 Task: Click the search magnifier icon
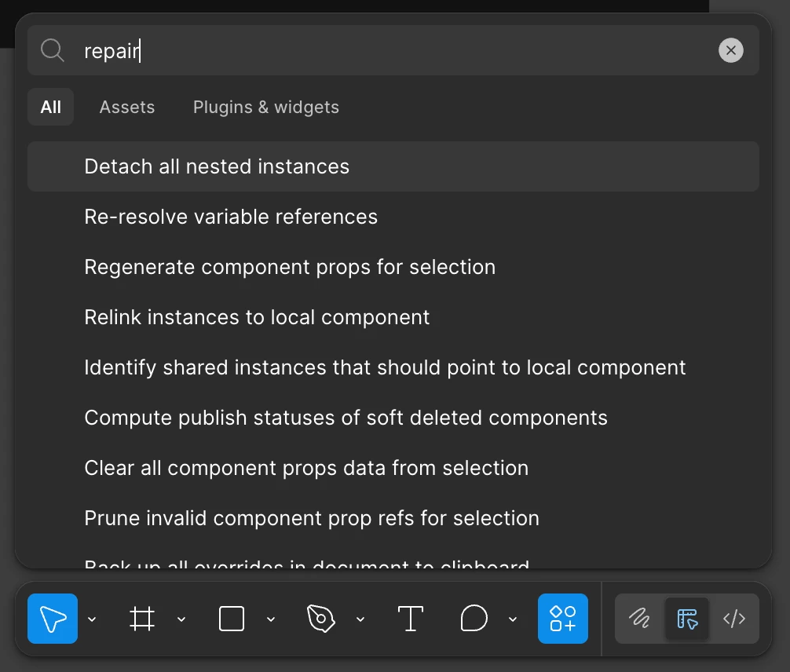click(53, 50)
